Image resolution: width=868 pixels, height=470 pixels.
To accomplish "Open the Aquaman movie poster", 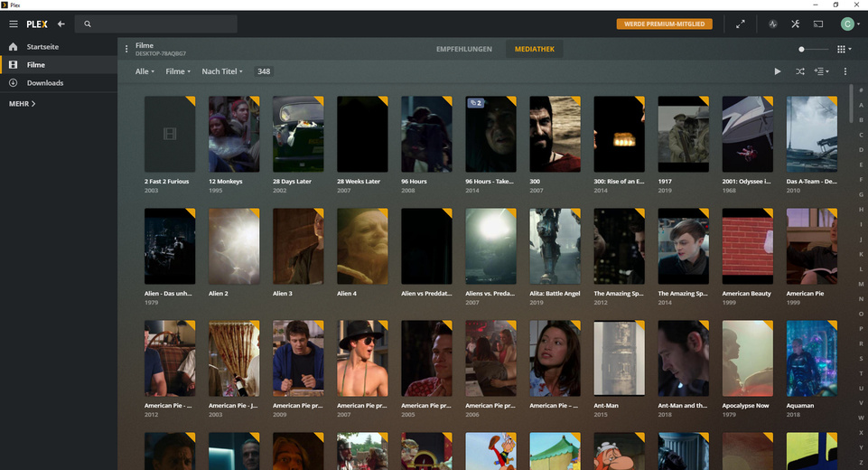I will pyautogui.click(x=811, y=358).
